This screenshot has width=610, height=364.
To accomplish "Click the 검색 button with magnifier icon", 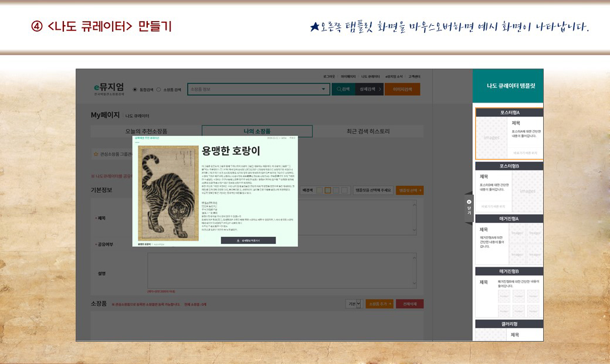I will (x=343, y=89).
